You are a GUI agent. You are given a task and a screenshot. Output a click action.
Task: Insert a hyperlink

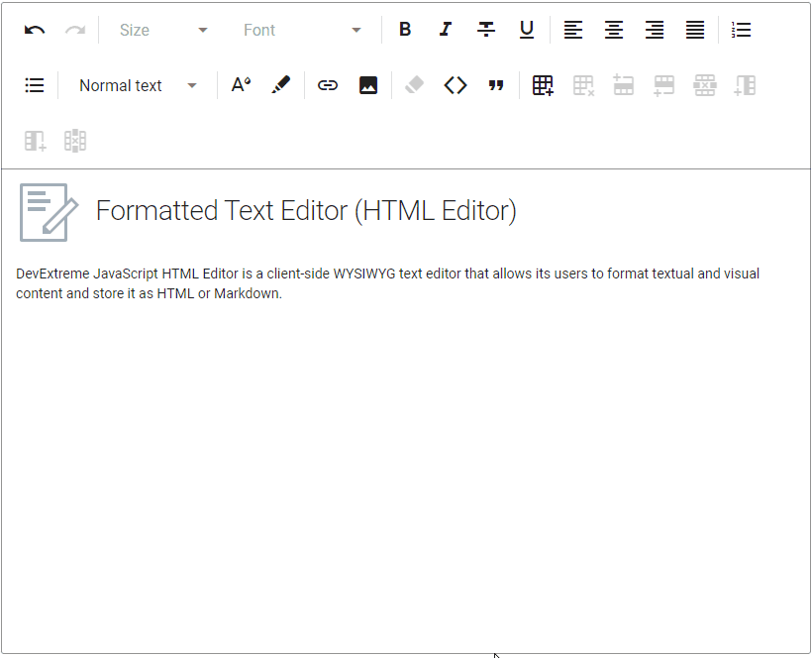click(328, 85)
